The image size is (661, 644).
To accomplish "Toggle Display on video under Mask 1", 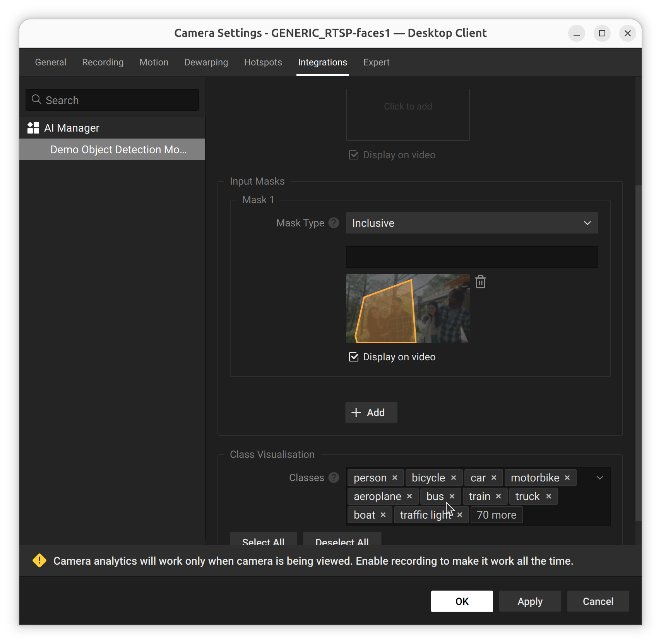I will pos(354,357).
